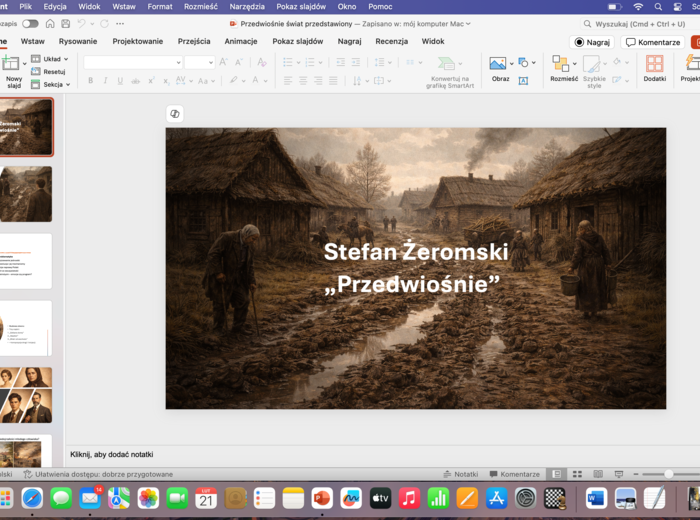
Task: Insert a picture with Obraz icon
Action: point(498,64)
